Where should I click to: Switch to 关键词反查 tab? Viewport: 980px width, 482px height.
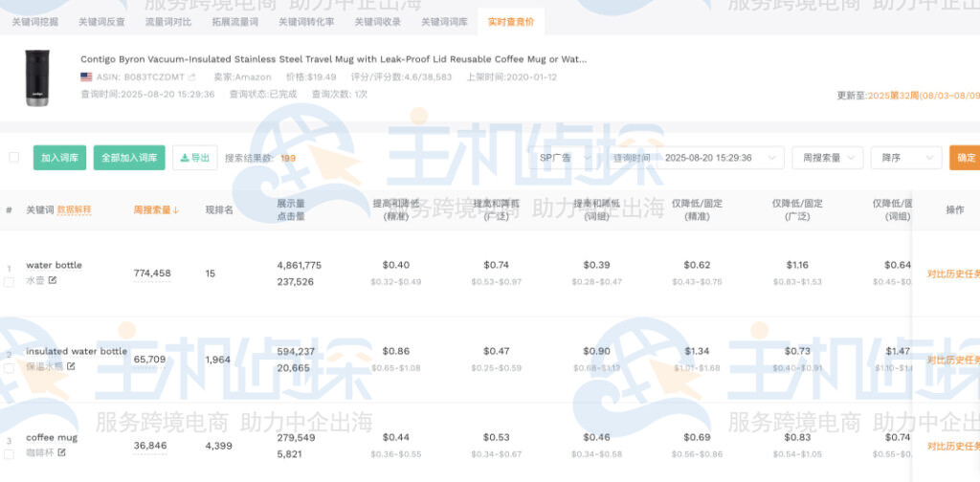(x=101, y=22)
